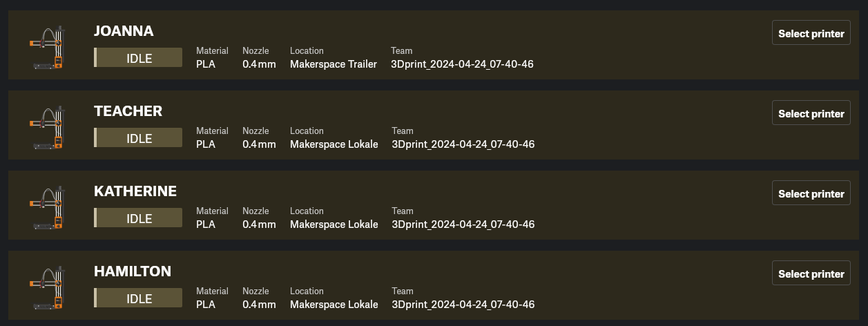Select printer for TEACHER

(811, 113)
